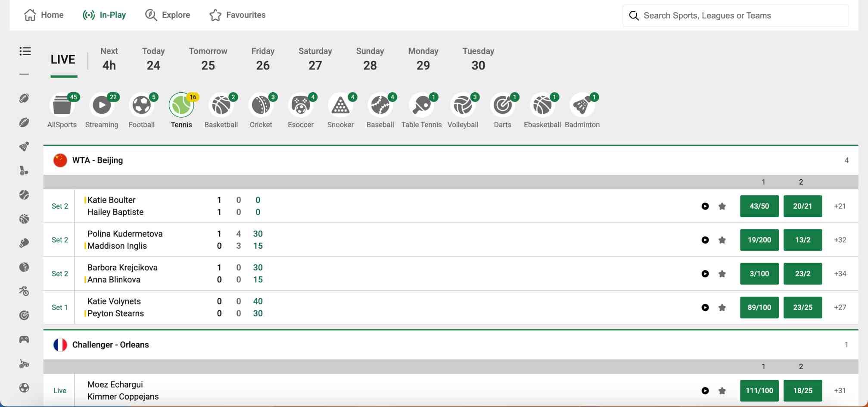Screen dimensions: 868x407
Task: Select 23/2 odds for Anna Blinkova
Action: [803, 274]
